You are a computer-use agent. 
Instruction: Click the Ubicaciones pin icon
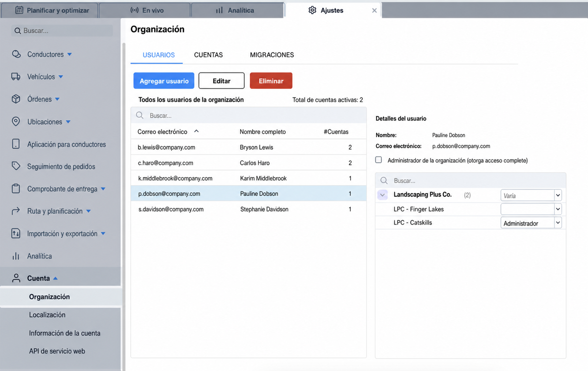point(16,121)
